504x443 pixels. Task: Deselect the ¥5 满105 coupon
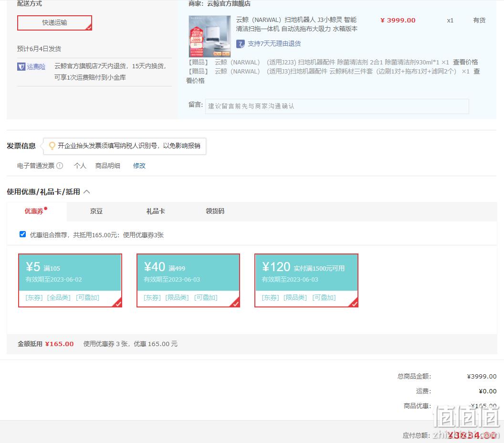70,280
